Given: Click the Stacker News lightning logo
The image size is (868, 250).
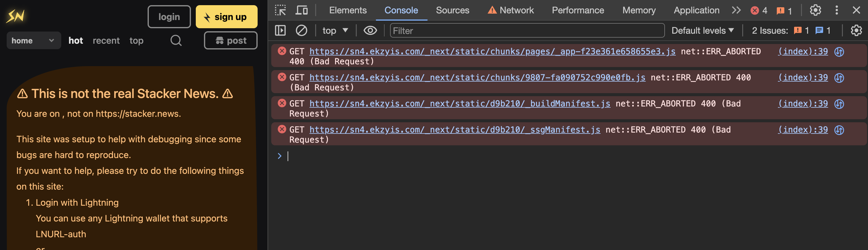Looking at the screenshot, I should [15, 16].
